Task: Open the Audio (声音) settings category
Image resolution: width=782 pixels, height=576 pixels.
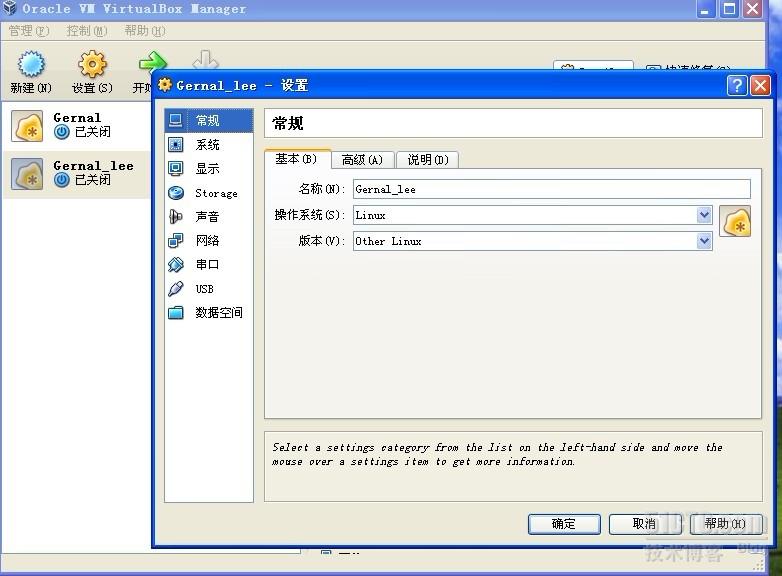Action: coord(209,216)
